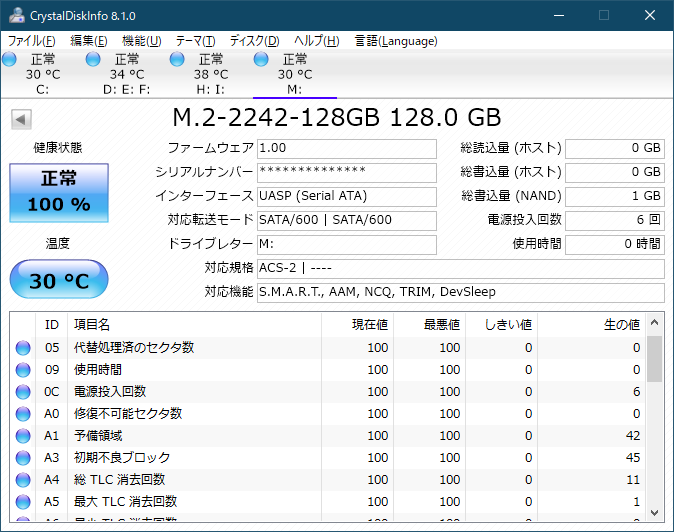This screenshot has width=674, height=532.
Task: Click raw value 42 in A1 row
Action: pos(633,436)
